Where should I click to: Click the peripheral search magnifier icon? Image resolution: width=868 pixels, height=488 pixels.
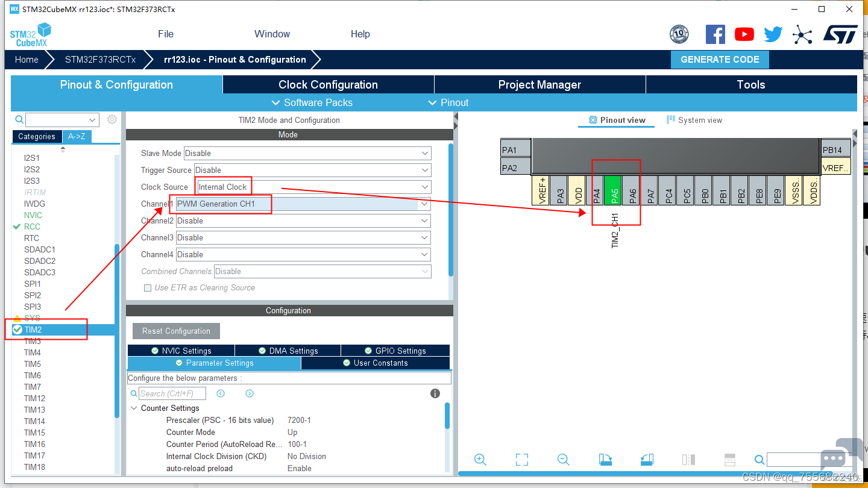[19, 120]
